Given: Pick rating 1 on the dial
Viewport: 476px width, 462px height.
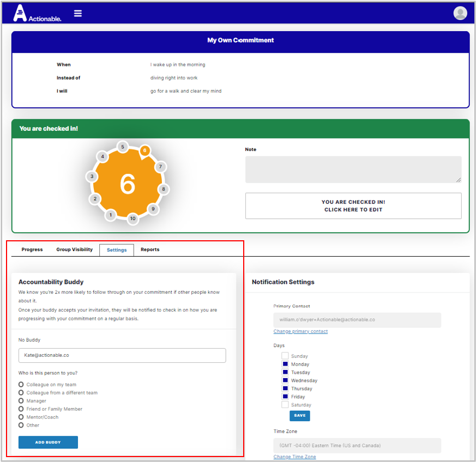Looking at the screenshot, I should tap(111, 215).
